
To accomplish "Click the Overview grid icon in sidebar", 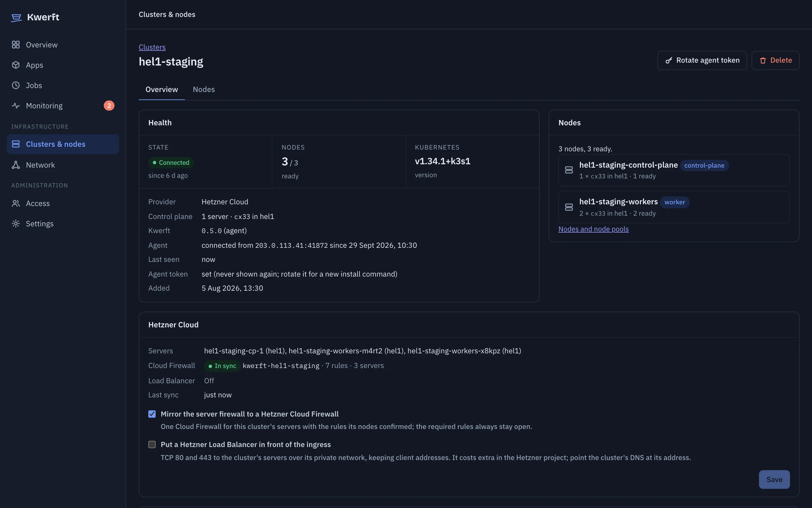I will tap(16, 45).
